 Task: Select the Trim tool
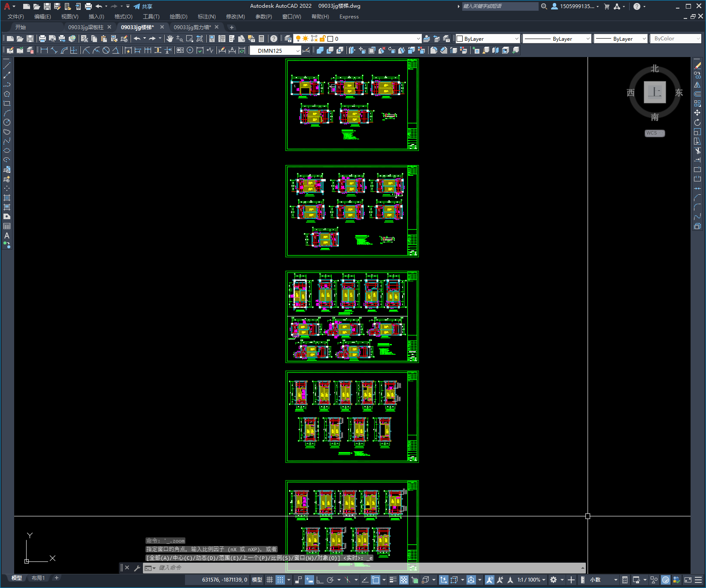(697, 151)
